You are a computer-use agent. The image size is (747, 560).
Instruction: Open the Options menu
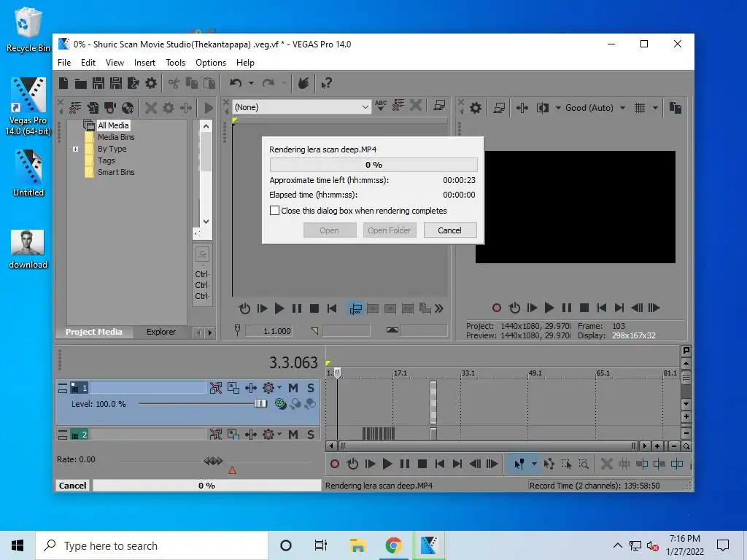point(211,63)
